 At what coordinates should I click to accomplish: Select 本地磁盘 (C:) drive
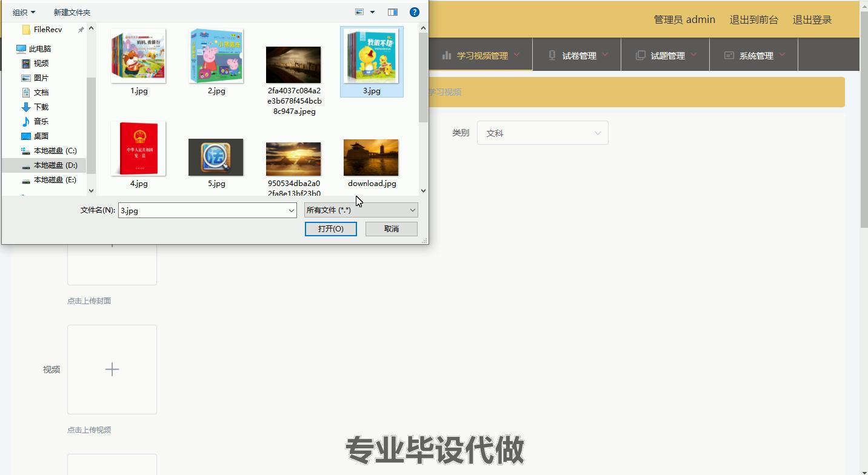(x=56, y=150)
